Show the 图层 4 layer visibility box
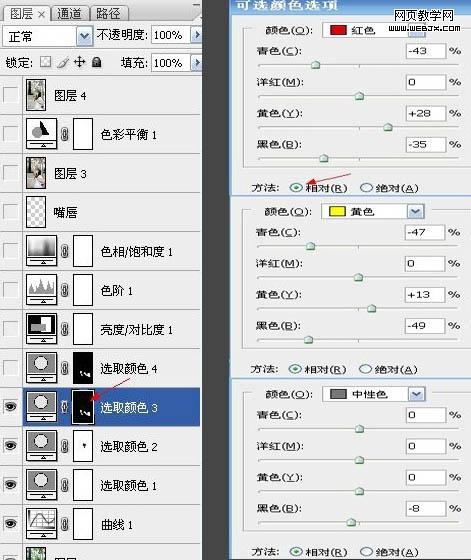Screen dimensions: 471x560 (10, 95)
